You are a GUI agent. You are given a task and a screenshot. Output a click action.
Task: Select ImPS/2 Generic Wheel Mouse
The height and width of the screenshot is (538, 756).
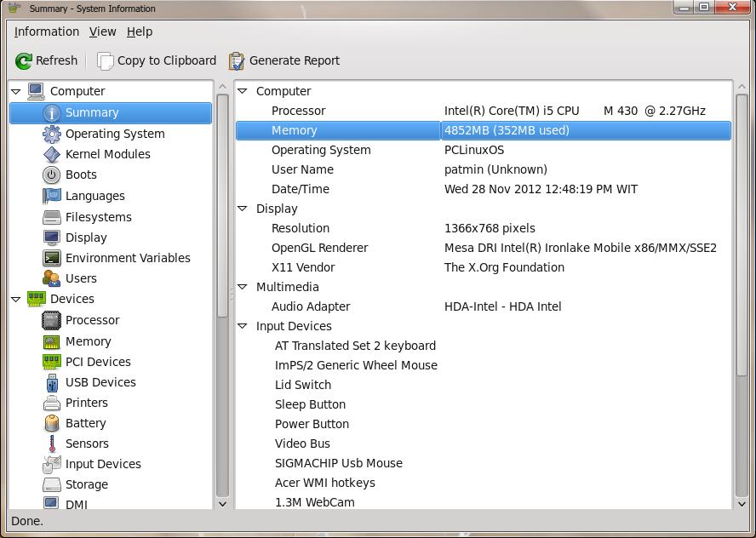pos(356,365)
